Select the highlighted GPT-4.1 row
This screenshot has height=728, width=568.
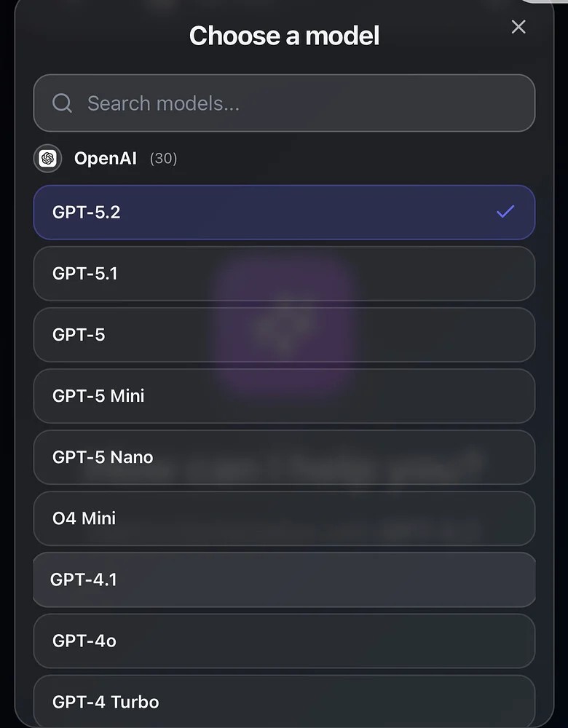tap(284, 579)
